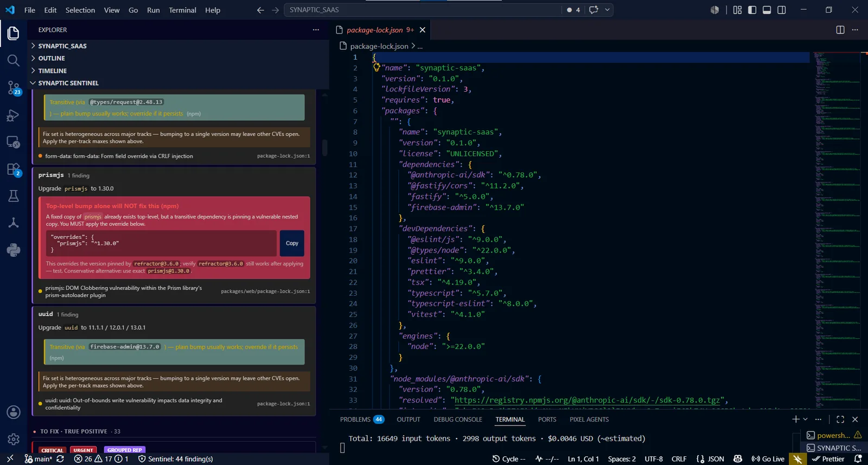Image resolution: width=868 pixels, height=465 pixels.
Task: Click the hexagon icon in the title bar
Action: point(714,10)
